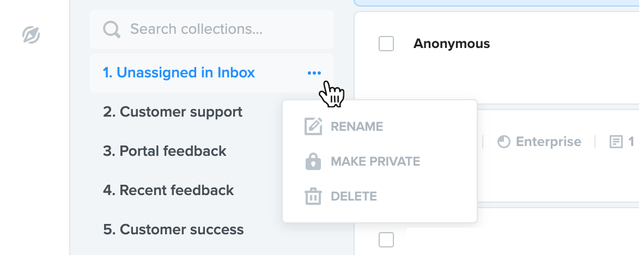Click the magnifier search icon

click(112, 30)
